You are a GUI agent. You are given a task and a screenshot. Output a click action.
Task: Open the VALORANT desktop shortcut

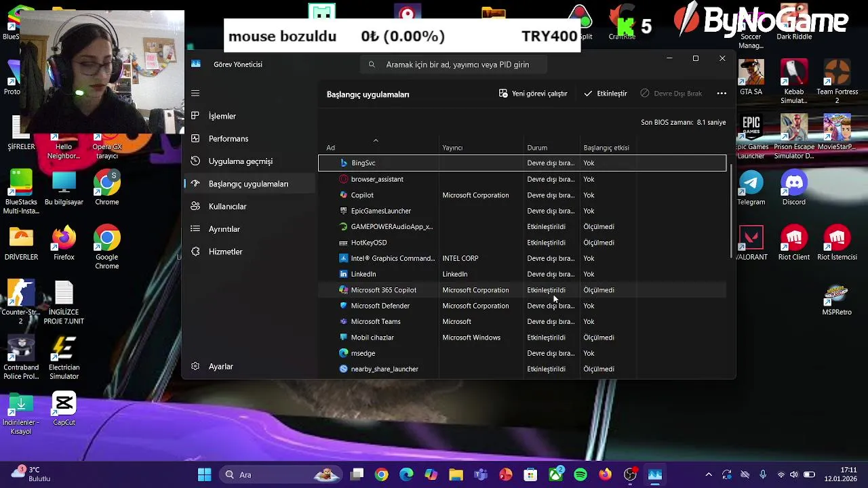(x=751, y=243)
